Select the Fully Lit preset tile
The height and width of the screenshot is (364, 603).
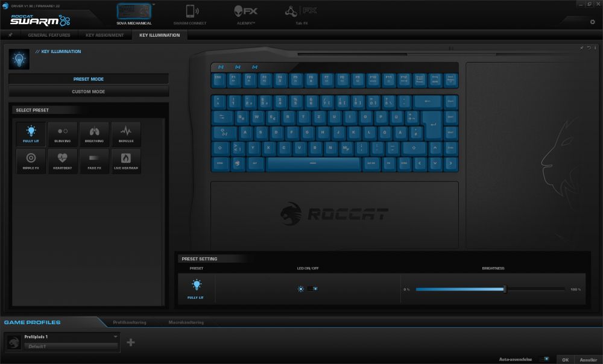pos(31,134)
